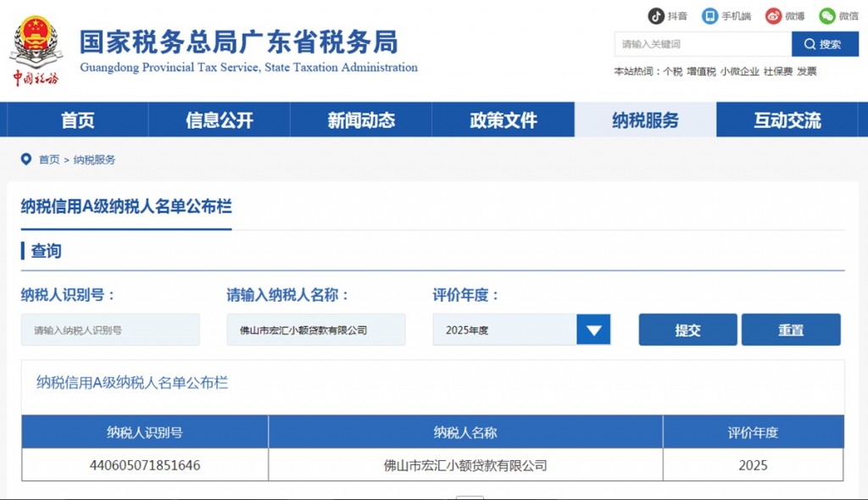Select the 纳税服务 navigation tab

pyautogui.click(x=645, y=119)
